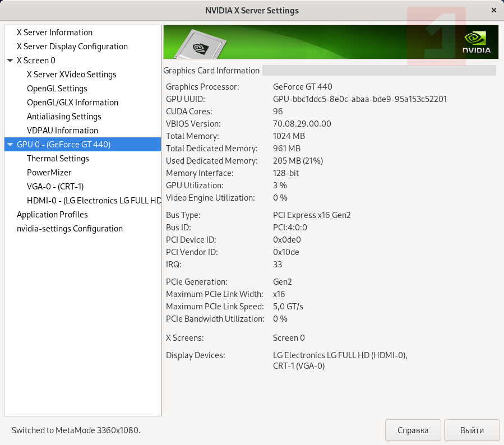Close the NVIDIA X Server Settings window
Viewport: 504px width, 445px height.
(493, 10)
